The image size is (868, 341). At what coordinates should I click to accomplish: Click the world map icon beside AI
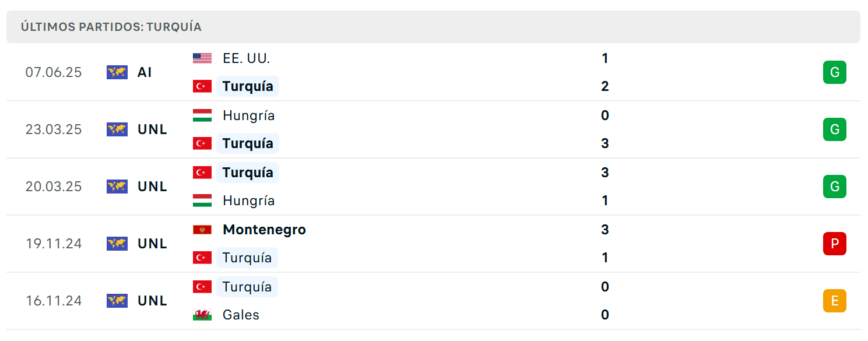tap(117, 72)
